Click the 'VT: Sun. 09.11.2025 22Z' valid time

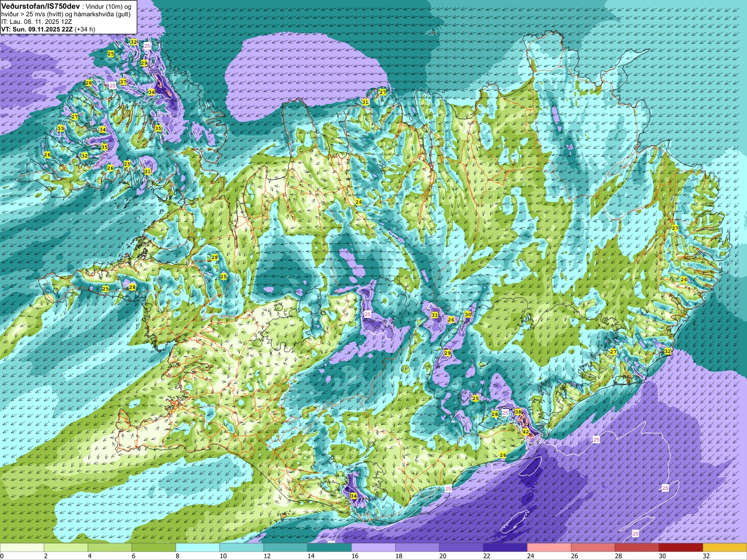coord(37,29)
